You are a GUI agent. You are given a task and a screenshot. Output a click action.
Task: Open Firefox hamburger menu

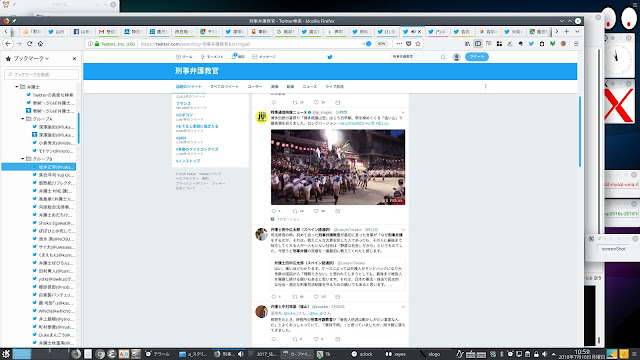576,44
